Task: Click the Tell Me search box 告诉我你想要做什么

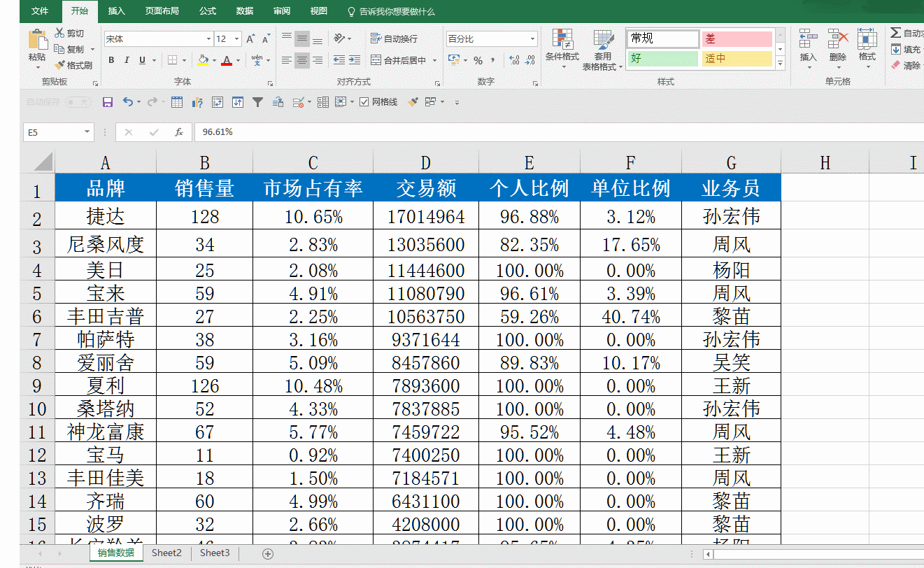Action: tap(392, 11)
